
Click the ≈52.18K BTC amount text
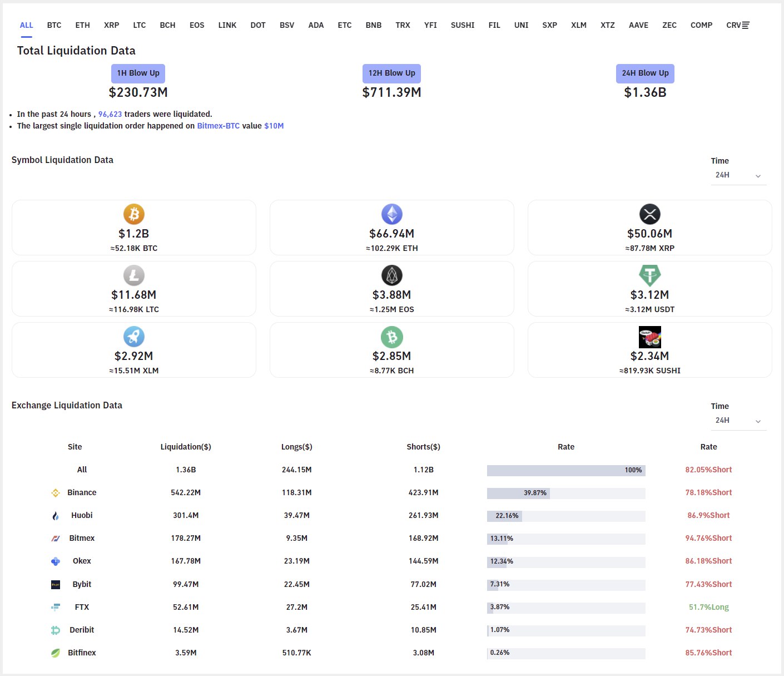(x=134, y=248)
